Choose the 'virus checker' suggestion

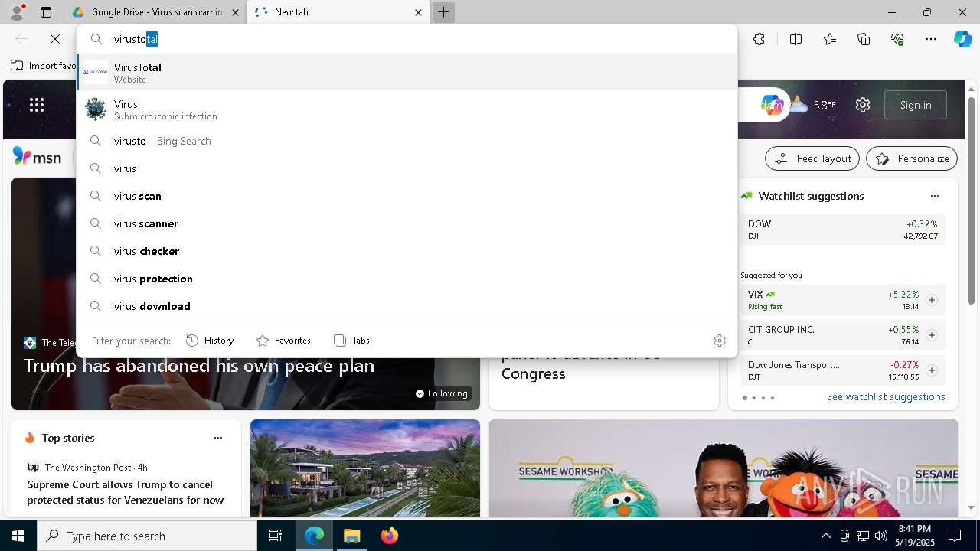click(x=407, y=251)
